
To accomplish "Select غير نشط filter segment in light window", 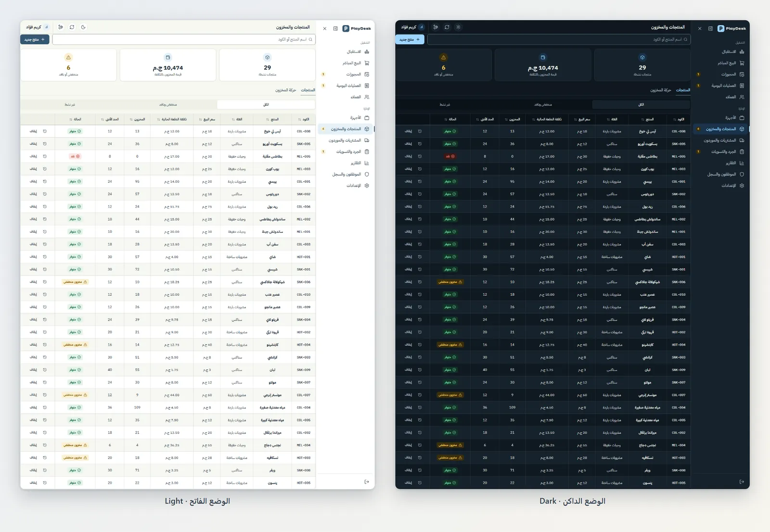I will pos(70,104).
